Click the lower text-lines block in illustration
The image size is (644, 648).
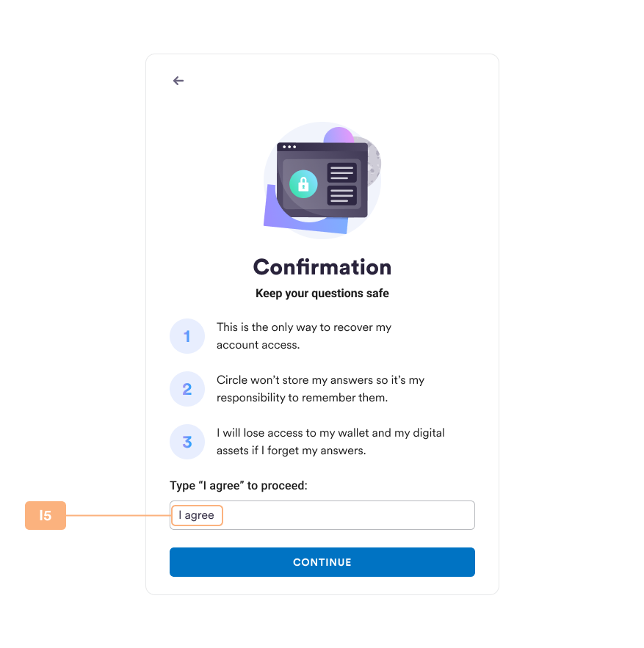tap(342, 195)
